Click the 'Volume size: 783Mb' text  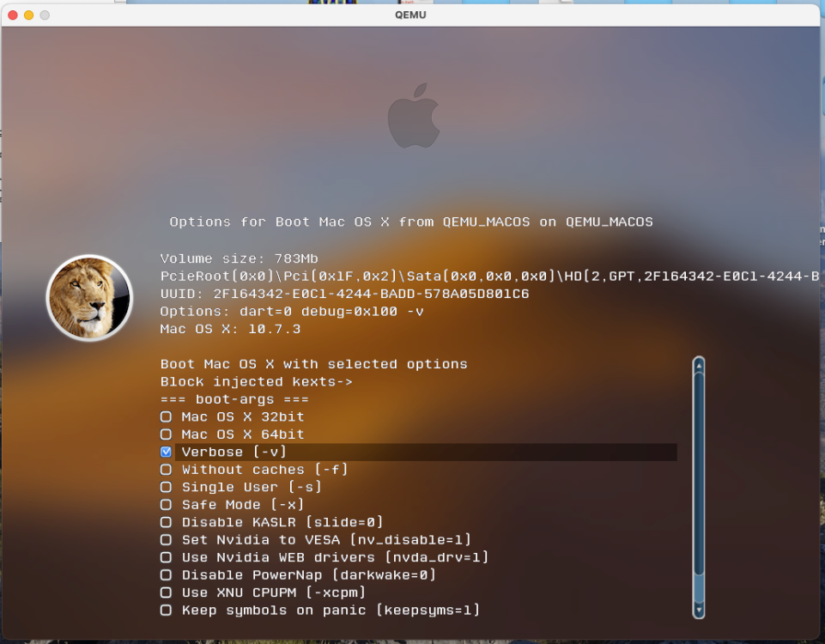coord(239,258)
